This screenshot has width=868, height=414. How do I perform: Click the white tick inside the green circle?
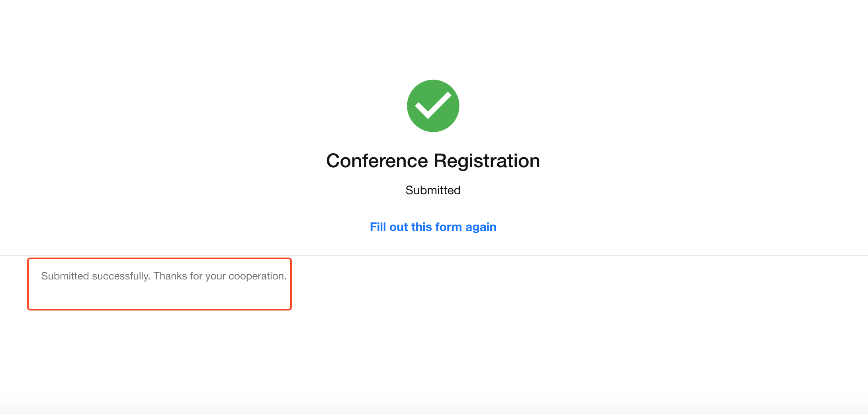(432, 106)
